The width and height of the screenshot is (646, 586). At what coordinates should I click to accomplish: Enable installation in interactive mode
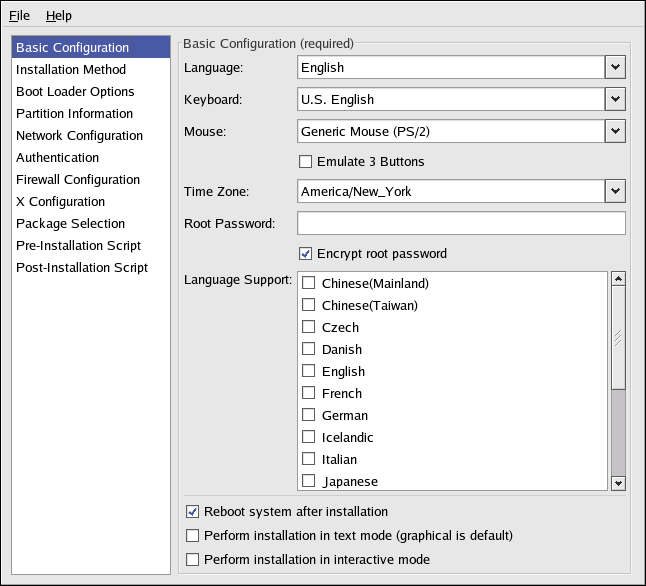194,560
